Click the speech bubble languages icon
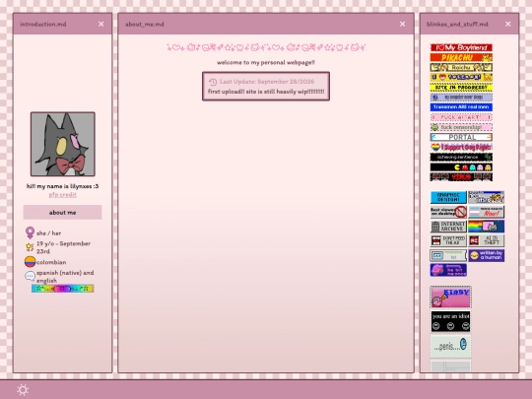 (x=30, y=276)
